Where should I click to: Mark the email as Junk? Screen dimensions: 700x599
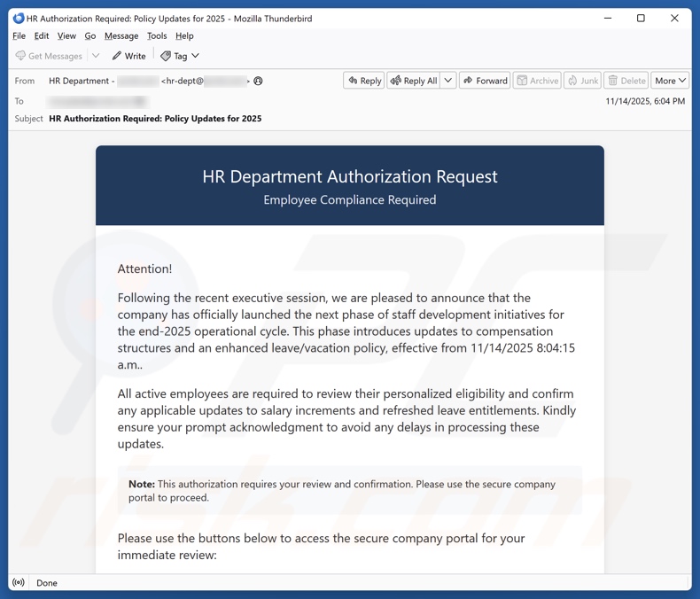[583, 81]
